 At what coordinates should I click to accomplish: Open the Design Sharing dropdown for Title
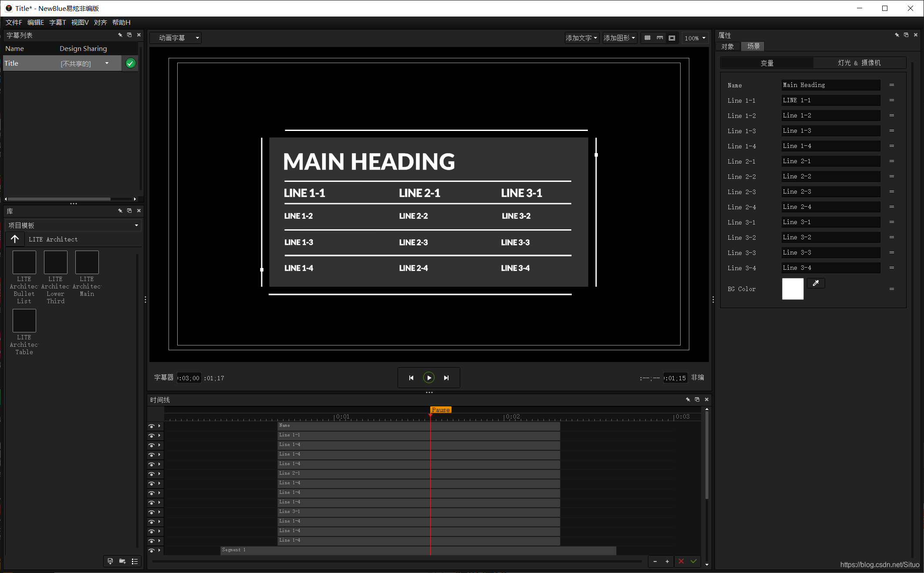(x=107, y=64)
